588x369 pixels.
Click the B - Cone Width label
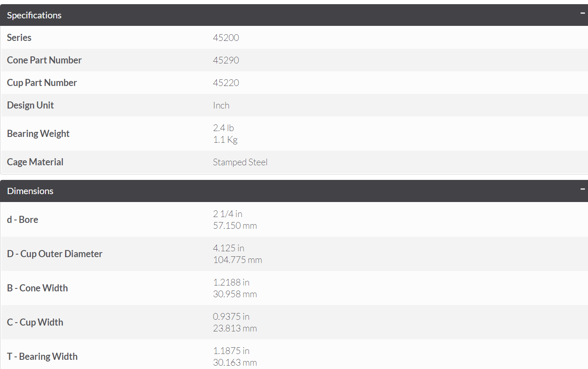(x=38, y=288)
